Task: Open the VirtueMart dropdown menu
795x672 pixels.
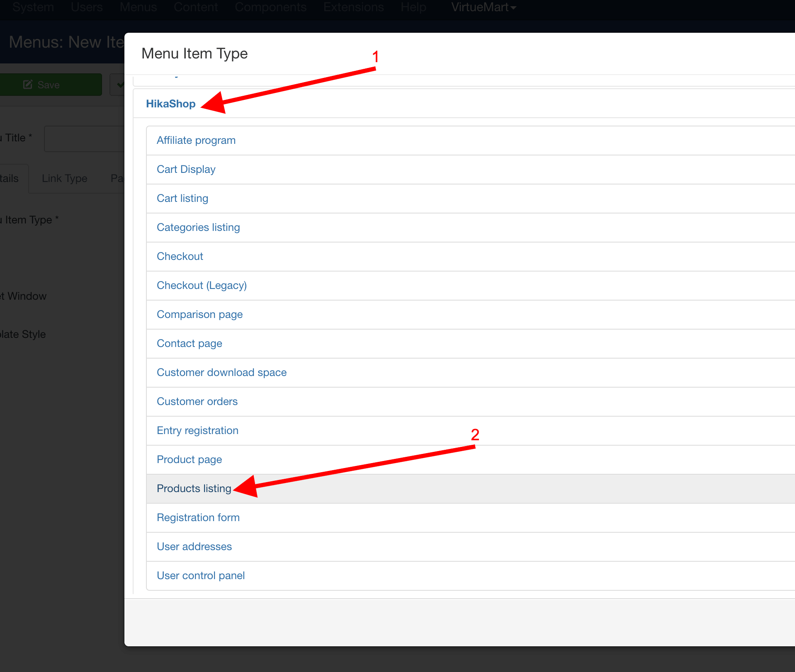Action: point(484,7)
